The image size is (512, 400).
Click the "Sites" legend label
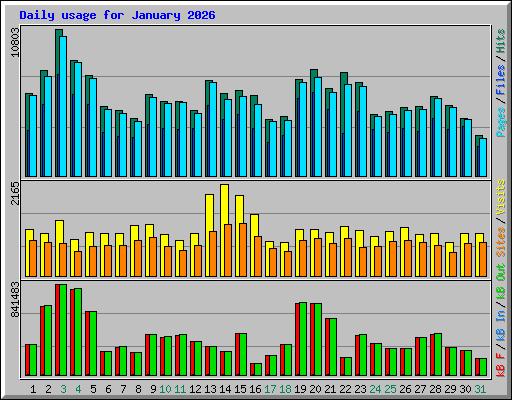click(x=501, y=242)
